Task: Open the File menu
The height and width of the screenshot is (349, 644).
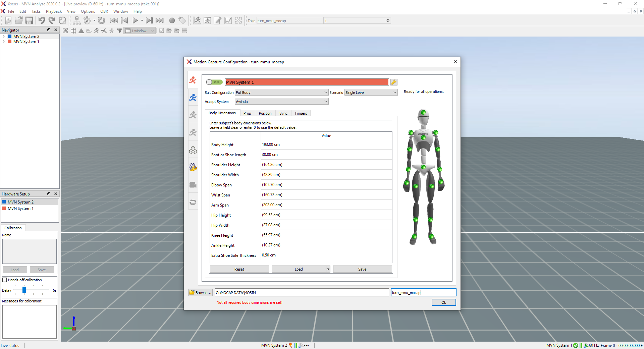Action: click(x=11, y=11)
